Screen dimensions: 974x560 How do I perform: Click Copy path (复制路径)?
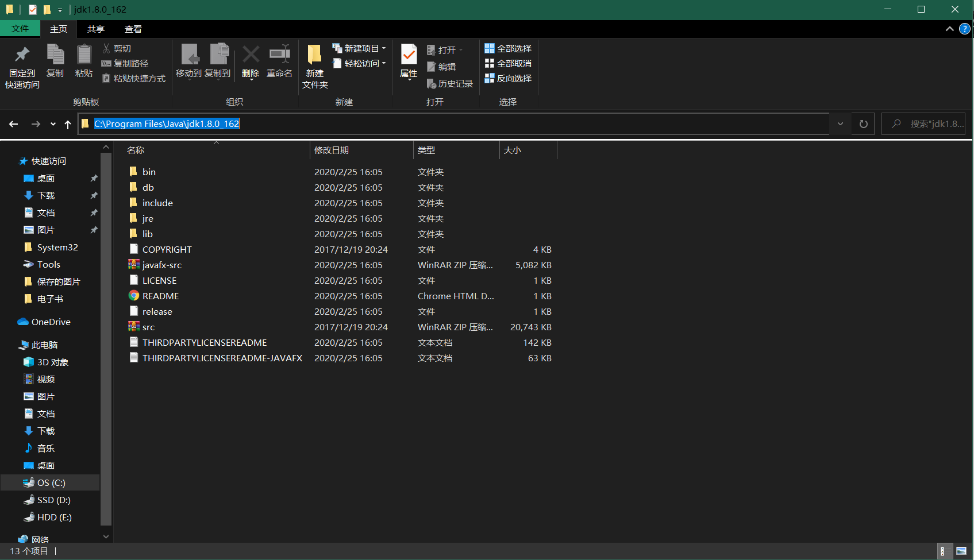coord(125,63)
